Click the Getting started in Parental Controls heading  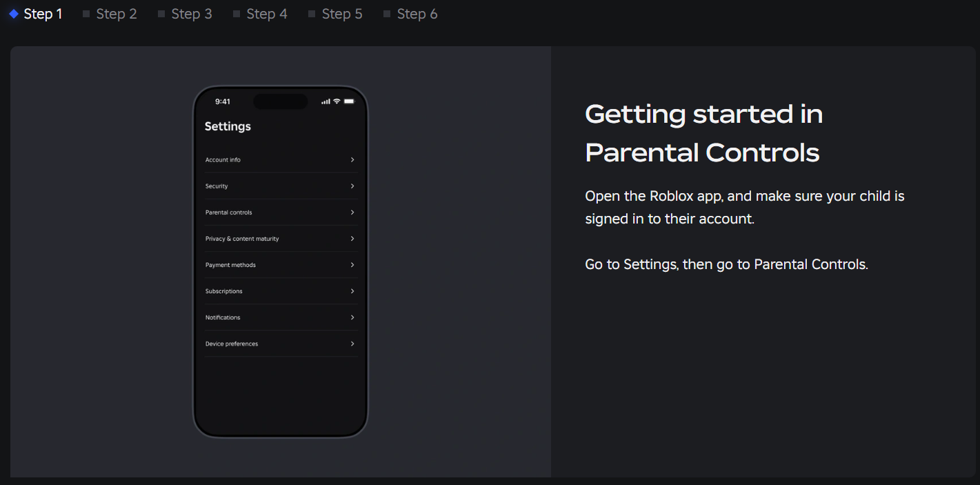coord(703,132)
